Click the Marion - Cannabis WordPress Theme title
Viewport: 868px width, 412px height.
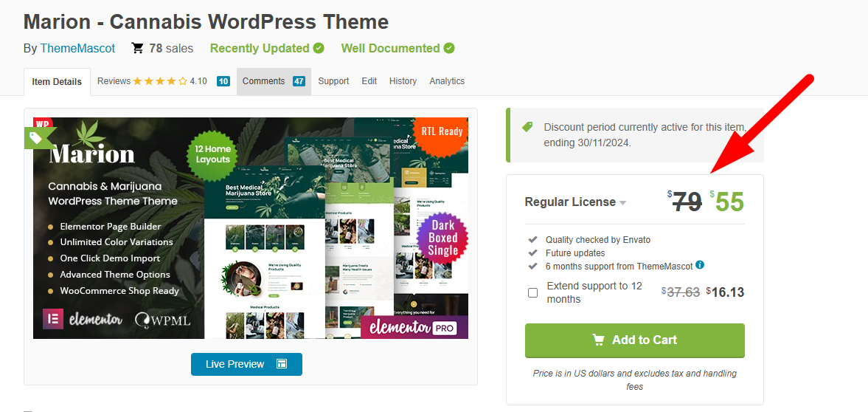click(x=206, y=21)
